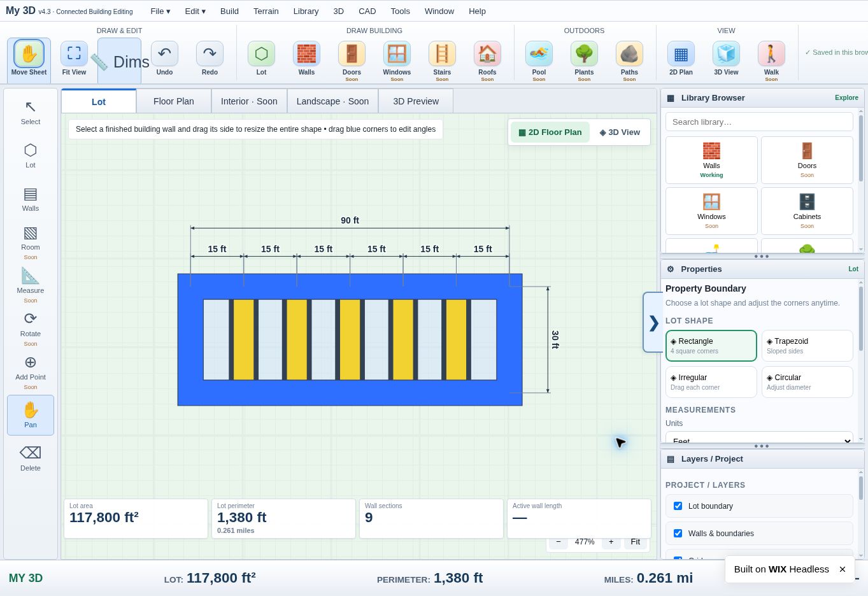Choose the Walls brick icon in toolbar

coord(306,60)
